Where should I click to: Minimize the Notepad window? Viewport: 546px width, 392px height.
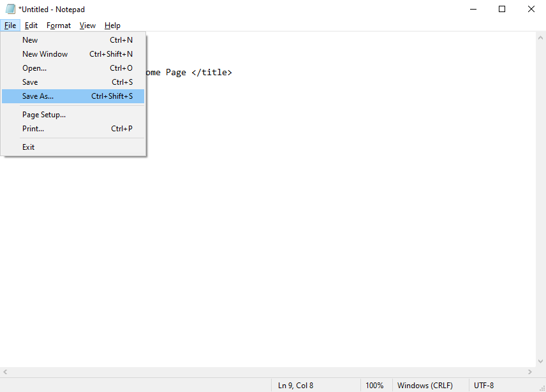(473, 9)
